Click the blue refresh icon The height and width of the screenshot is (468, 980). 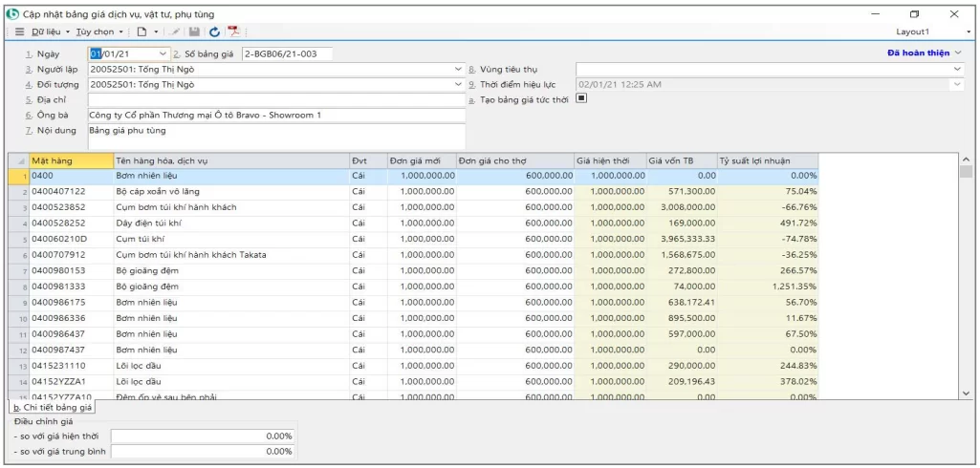[214, 32]
